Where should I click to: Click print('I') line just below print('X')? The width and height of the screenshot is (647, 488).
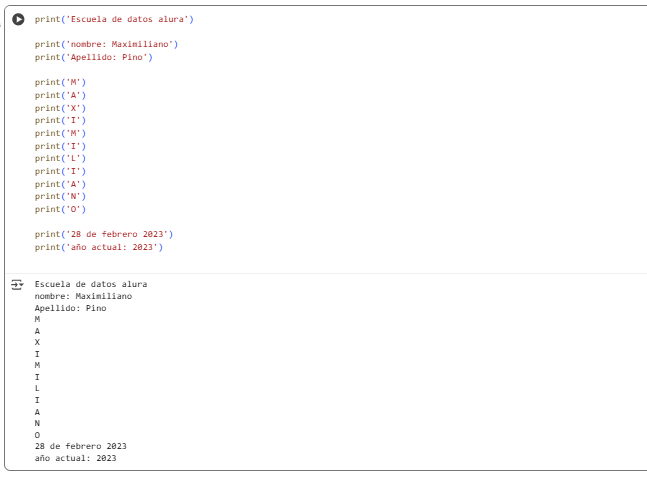[60, 120]
